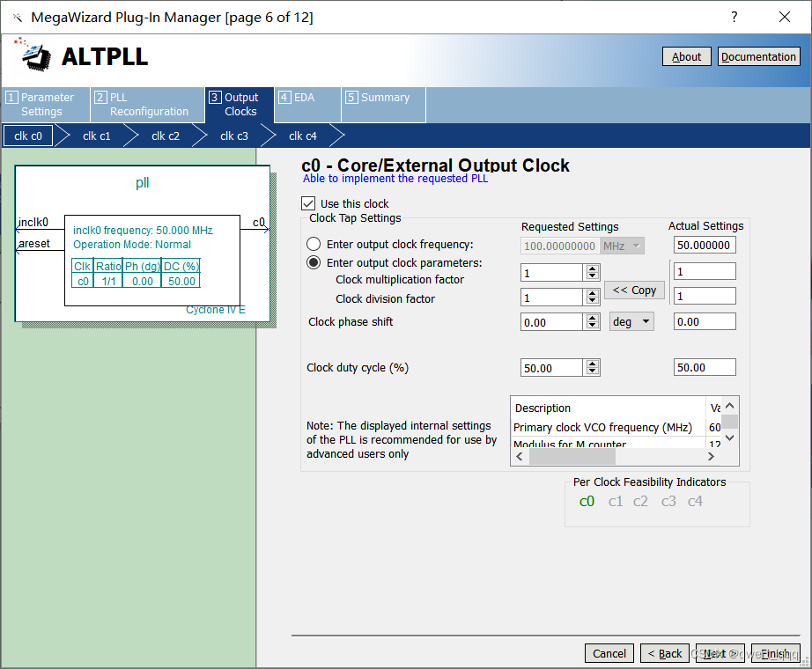Click the Finish button

tap(775, 653)
